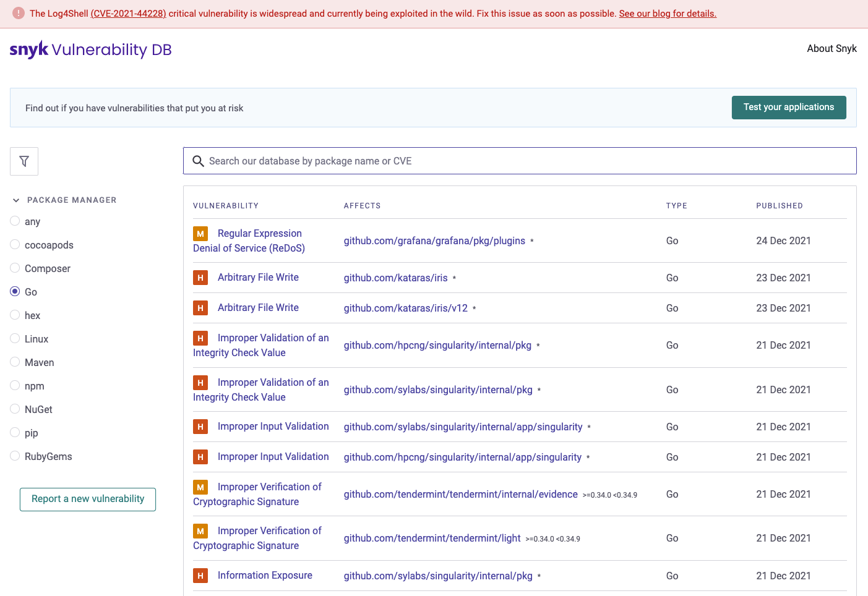This screenshot has height=596, width=868.
Task: Click the Test your applications button
Action: pyautogui.click(x=789, y=108)
